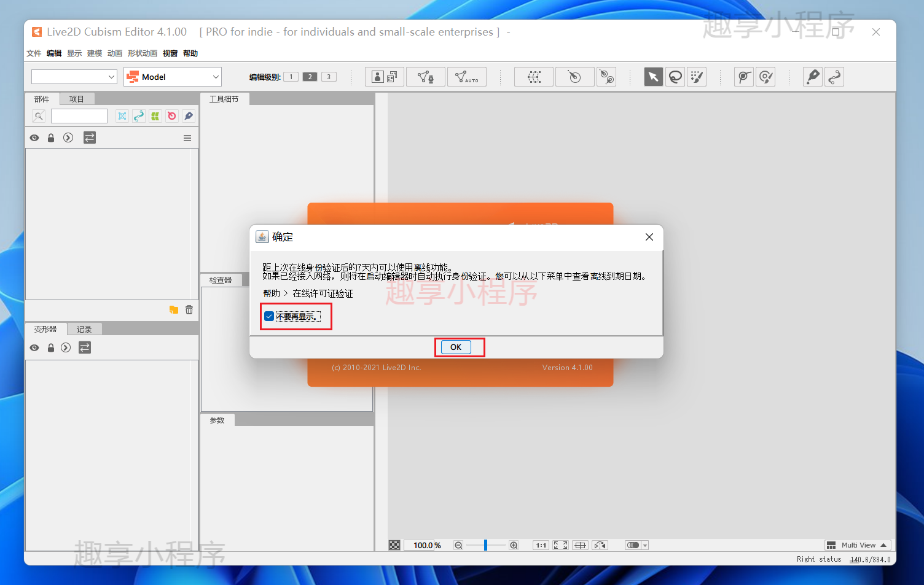This screenshot has height=585, width=924.
Task: Click the deformer chain toolbar icon
Action: (606, 77)
